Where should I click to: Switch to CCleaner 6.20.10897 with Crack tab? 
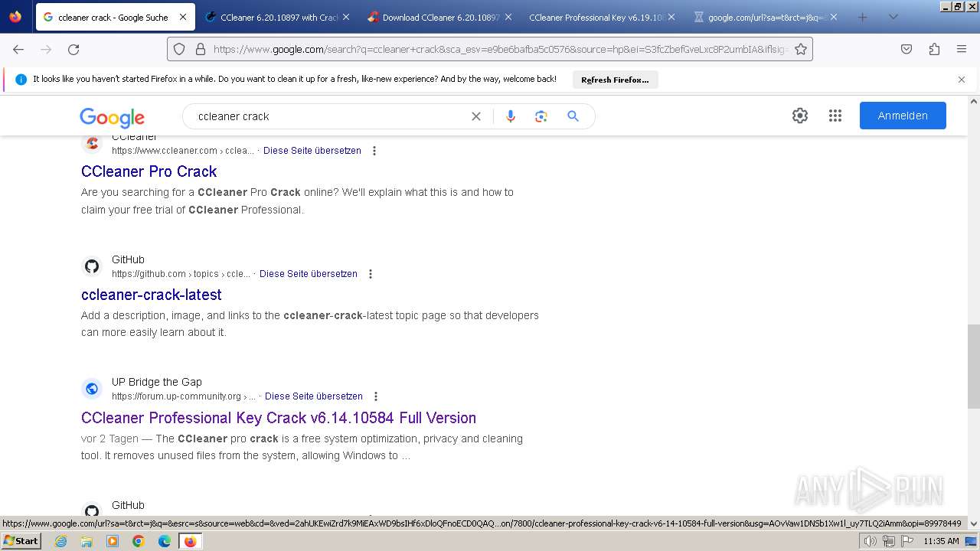click(278, 17)
